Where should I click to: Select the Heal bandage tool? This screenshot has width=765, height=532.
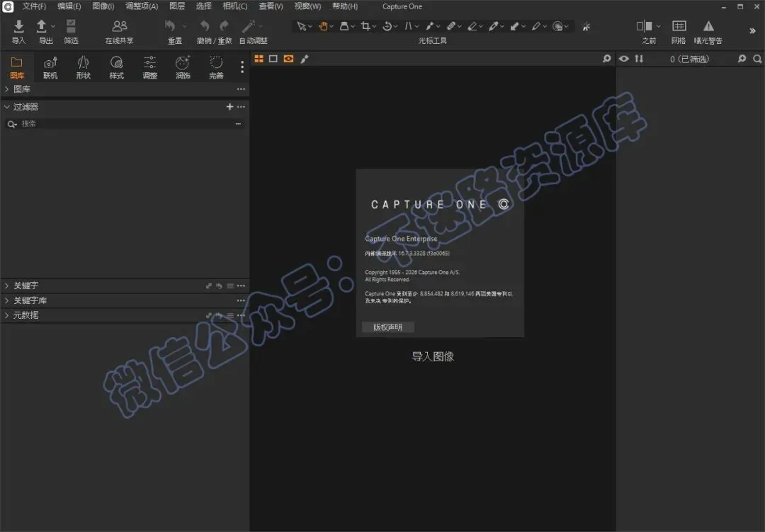451,26
